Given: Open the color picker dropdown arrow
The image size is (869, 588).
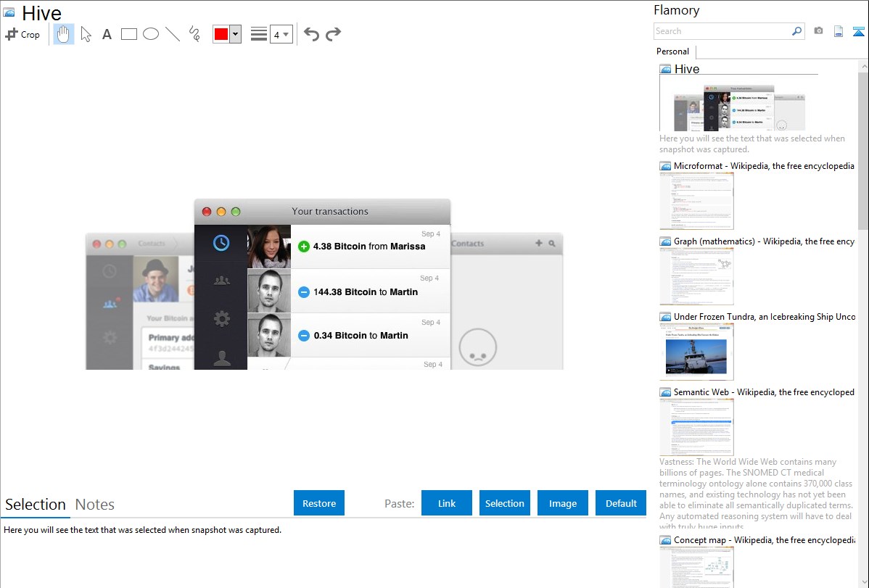Looking at the screenshot, I should pyautogui.click(x=235, y=34).
